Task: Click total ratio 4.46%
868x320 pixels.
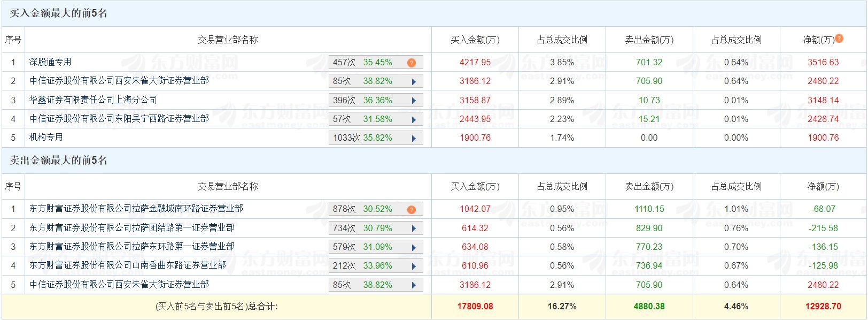Action: click(x=736, y=307)
